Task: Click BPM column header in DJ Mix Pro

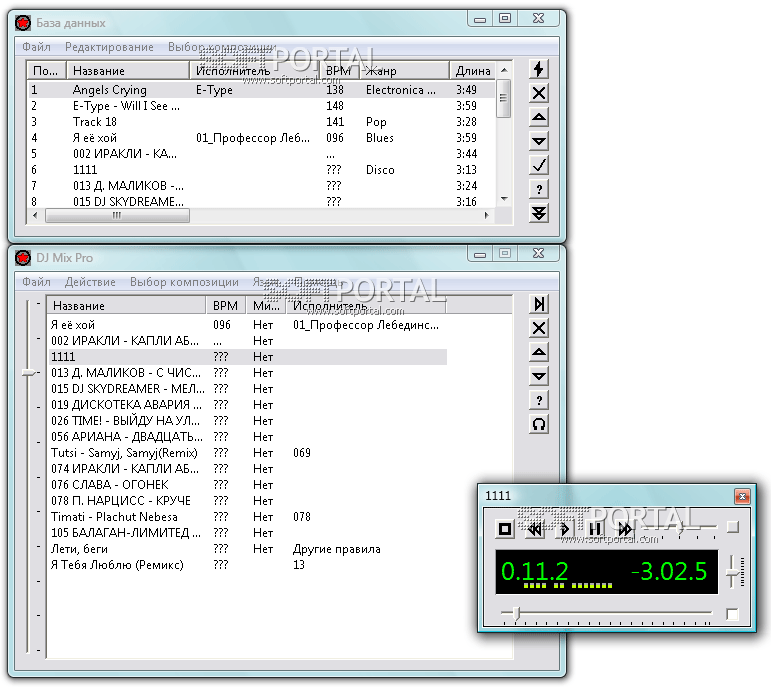Action: tap(226, 306)
